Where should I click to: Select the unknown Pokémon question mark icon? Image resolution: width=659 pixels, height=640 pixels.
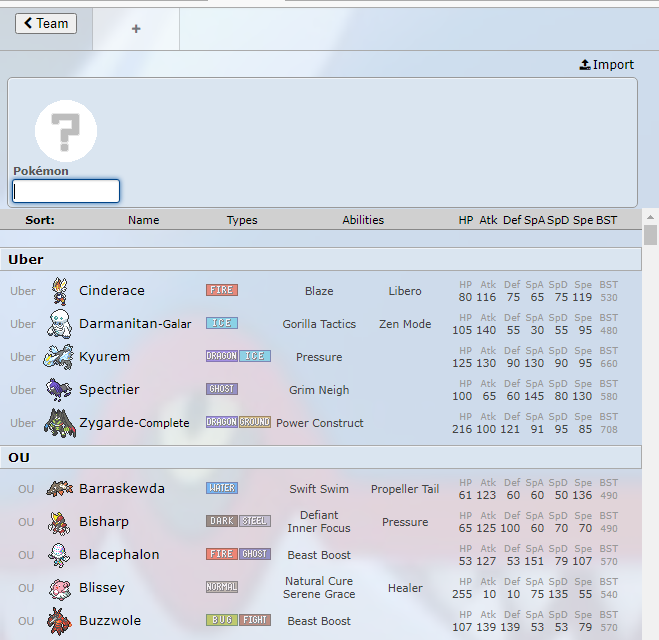pos(66,131)
